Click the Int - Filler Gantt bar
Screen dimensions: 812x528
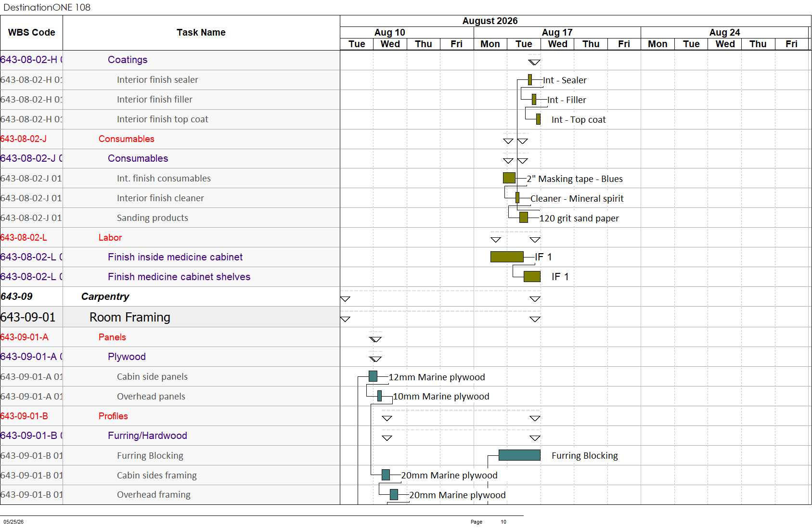pos(534,100)
